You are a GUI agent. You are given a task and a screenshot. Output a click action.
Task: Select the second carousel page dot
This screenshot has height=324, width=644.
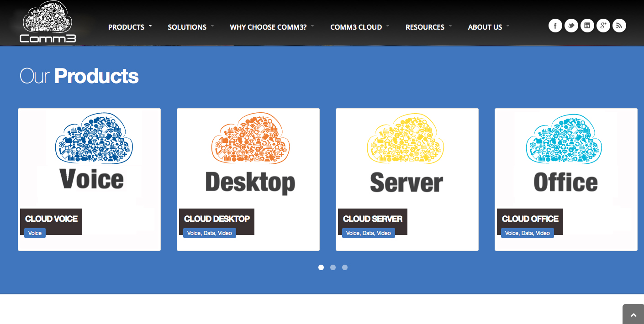[x=333, y=267]
